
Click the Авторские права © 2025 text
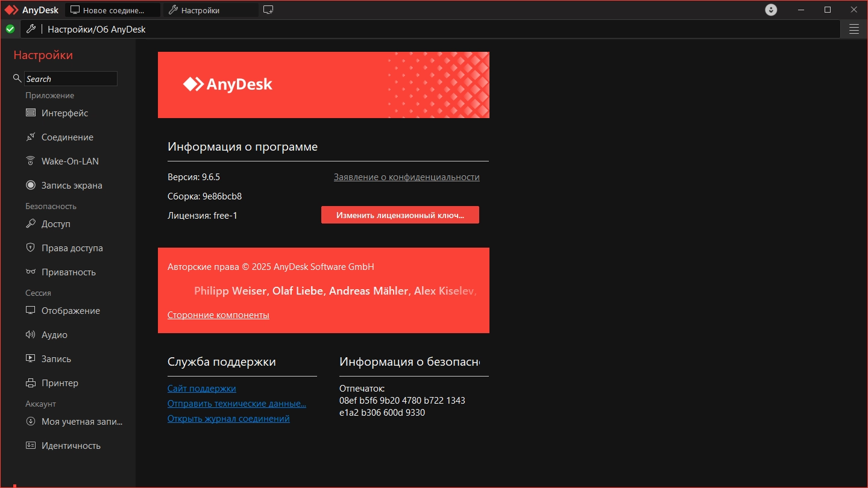(x=271, y=267)
